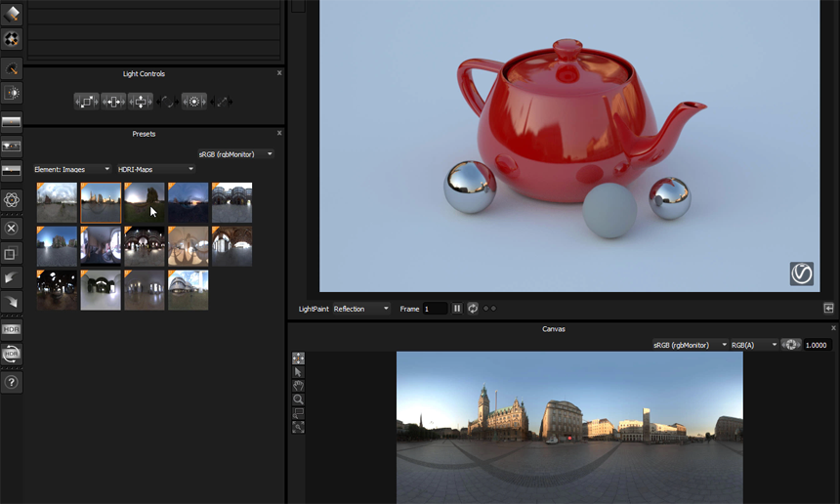
Task: Click the canvas exposure aperture icon
Action: click(791, 345)
